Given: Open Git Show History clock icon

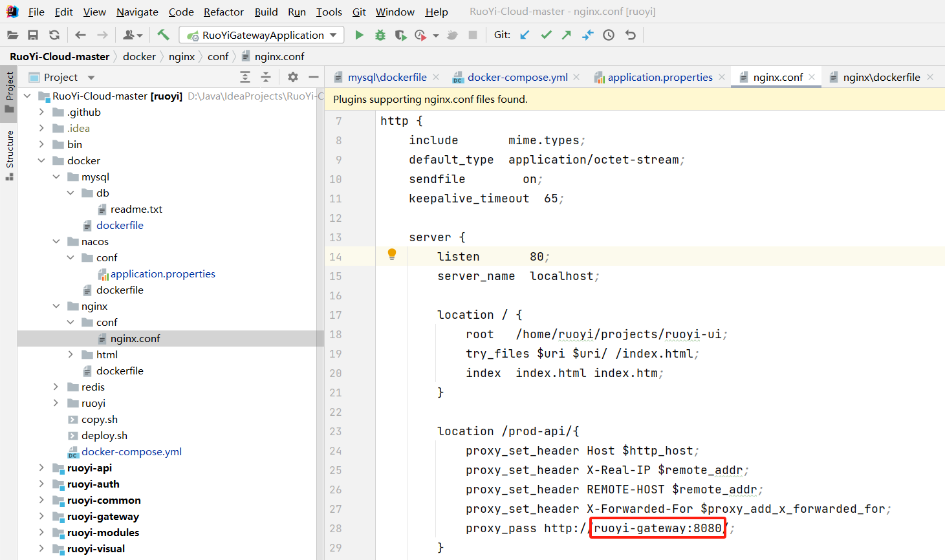Looking at the screenshot, I should point(609,35).
